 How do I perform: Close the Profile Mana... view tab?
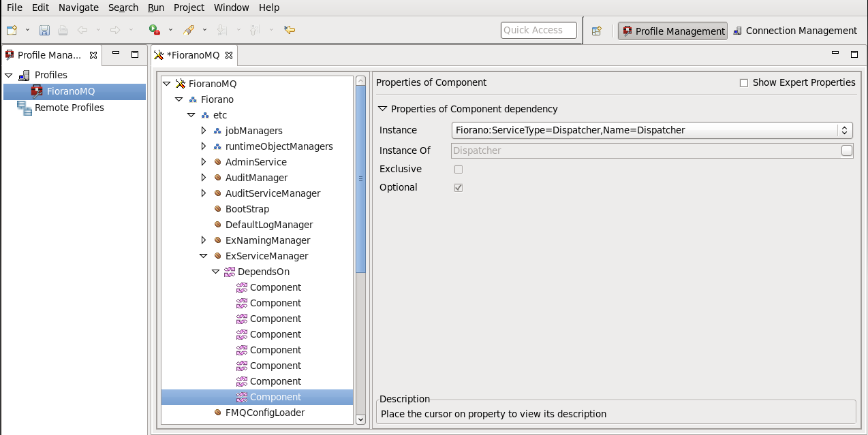point(93,55)
